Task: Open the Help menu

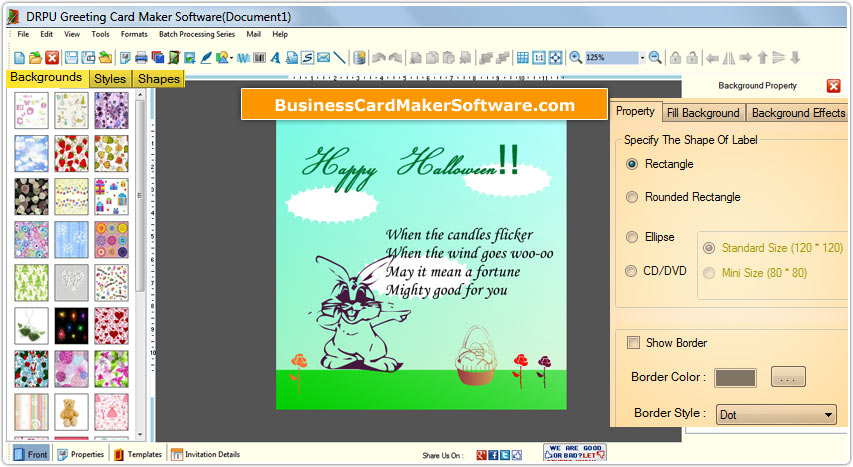Action: click(x=280, y=34)
